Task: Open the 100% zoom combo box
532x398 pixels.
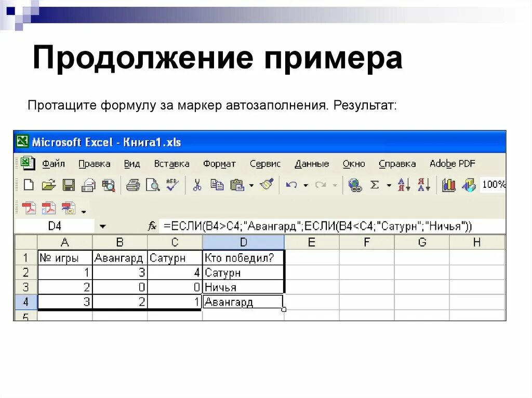Action: (493, 185)
